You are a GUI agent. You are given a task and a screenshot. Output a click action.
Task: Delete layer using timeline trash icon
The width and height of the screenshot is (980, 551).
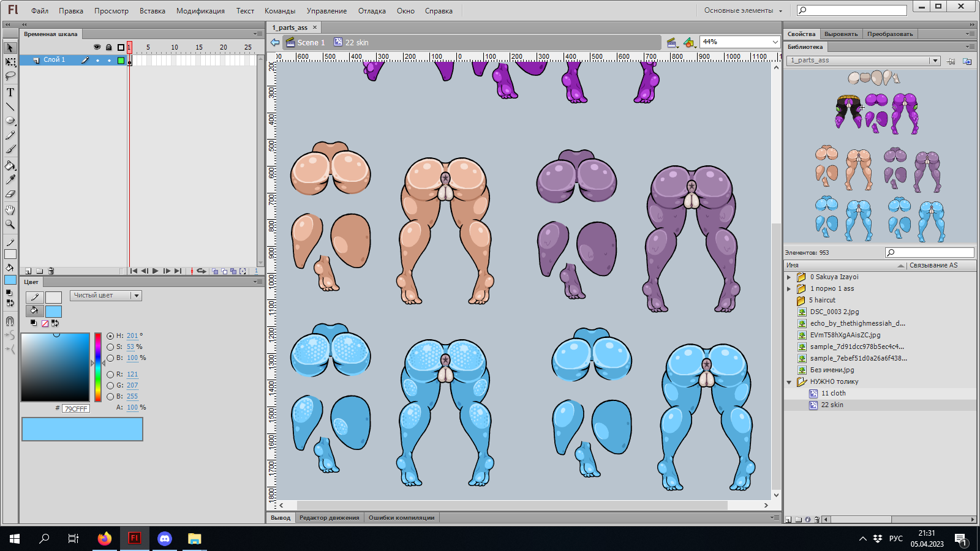pyautogui.click(x=51, y=271)
